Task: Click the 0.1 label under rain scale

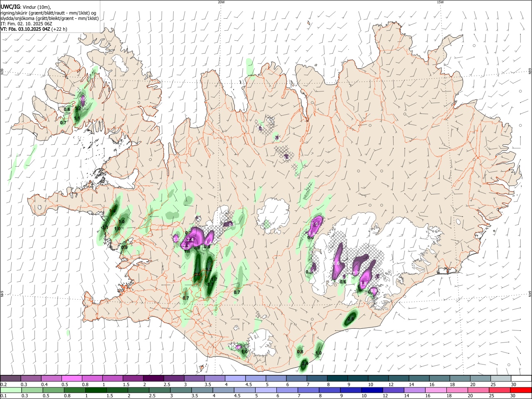Action: click(x=4, y=396)
